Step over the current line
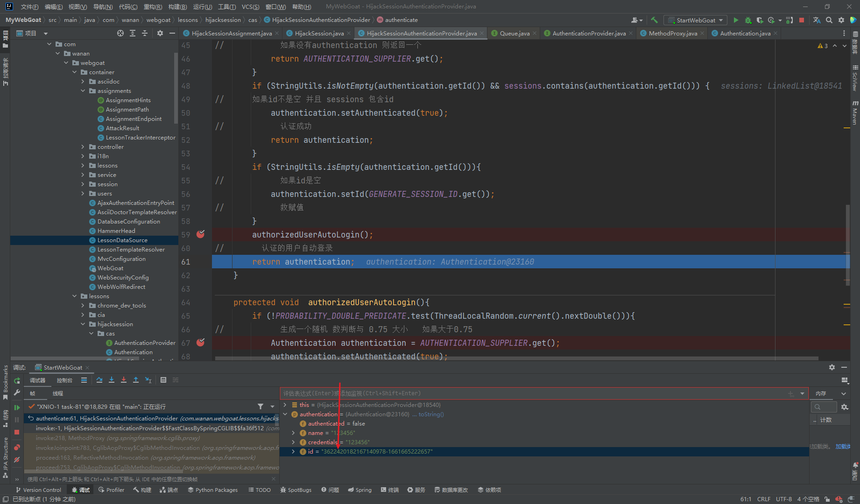 (99, 380)
